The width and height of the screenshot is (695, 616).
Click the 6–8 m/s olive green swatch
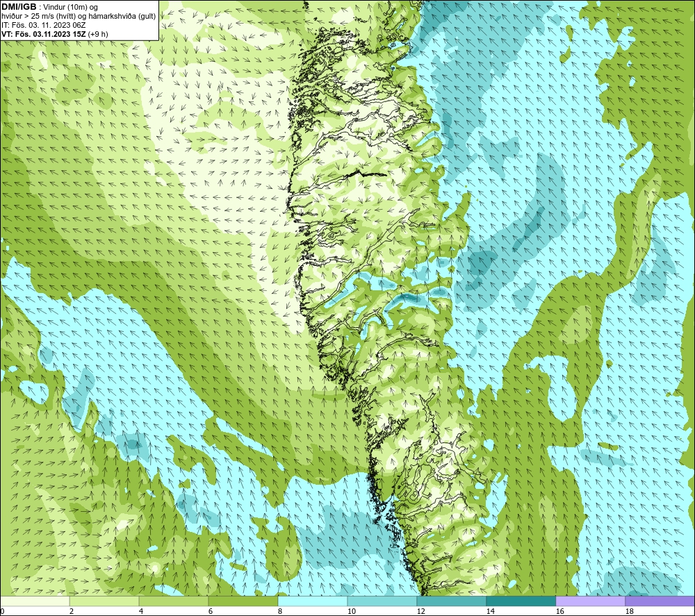(x=243, y=601)
